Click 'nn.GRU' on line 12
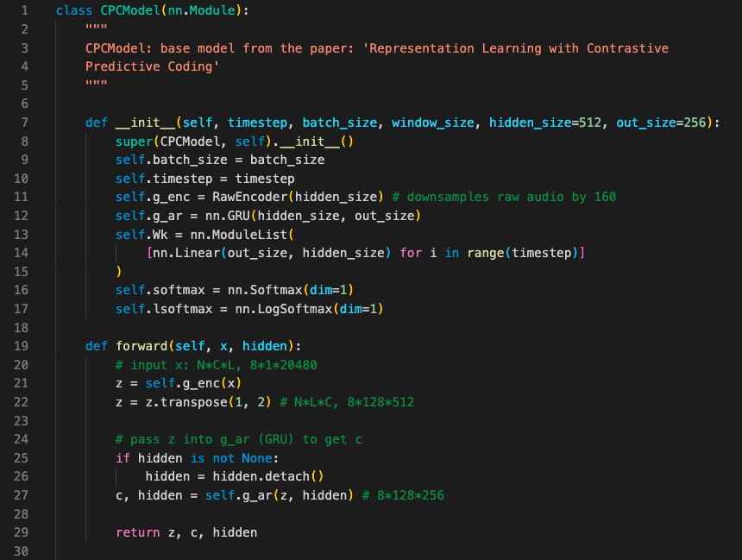This screenshot has height=560, width=742. (228, 216)
